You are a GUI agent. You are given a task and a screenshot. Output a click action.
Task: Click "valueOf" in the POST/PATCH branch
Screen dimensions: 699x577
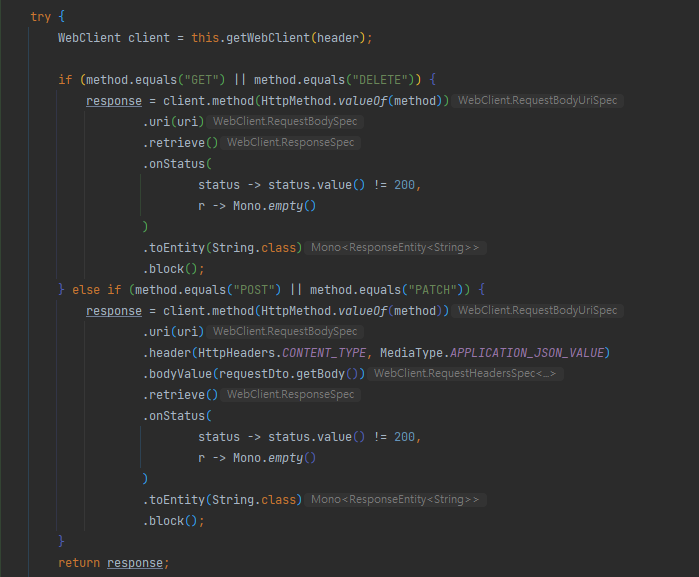pyautogui.click(x=362, y=311)
